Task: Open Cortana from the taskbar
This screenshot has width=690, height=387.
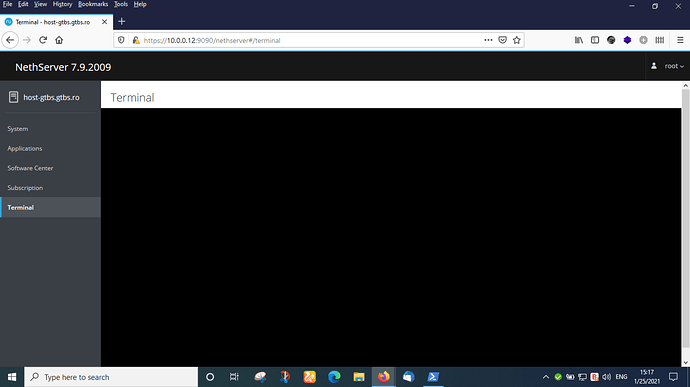Action: pos(210,377)
